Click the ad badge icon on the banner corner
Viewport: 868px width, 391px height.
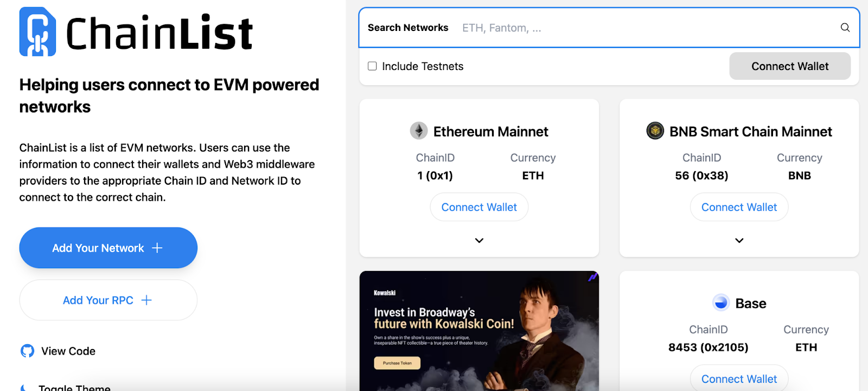[592, 277]
